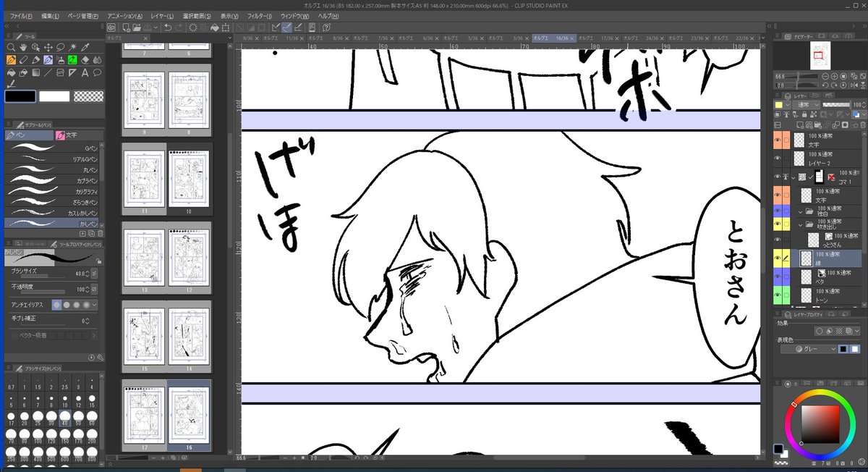
Task: Toggle visibility of top 文字 layer
Action: [778, 140]
